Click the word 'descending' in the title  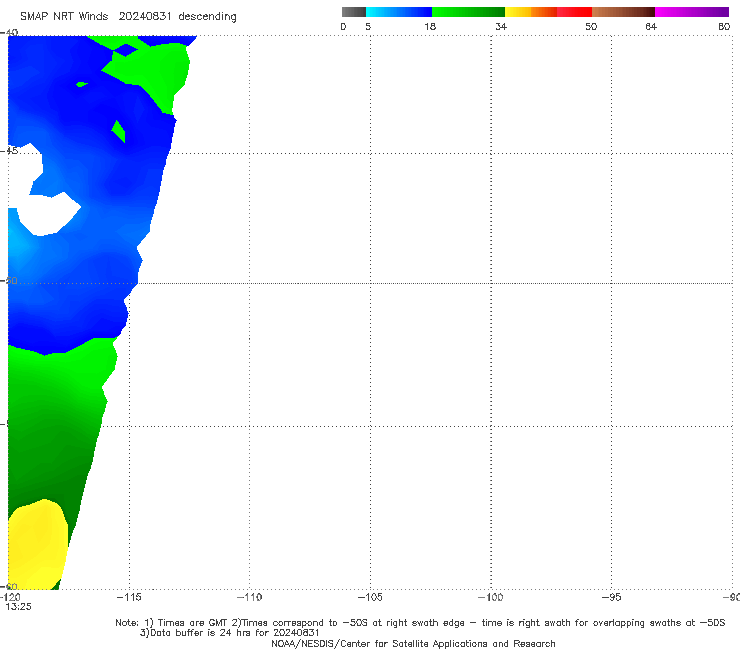[208, 17]
